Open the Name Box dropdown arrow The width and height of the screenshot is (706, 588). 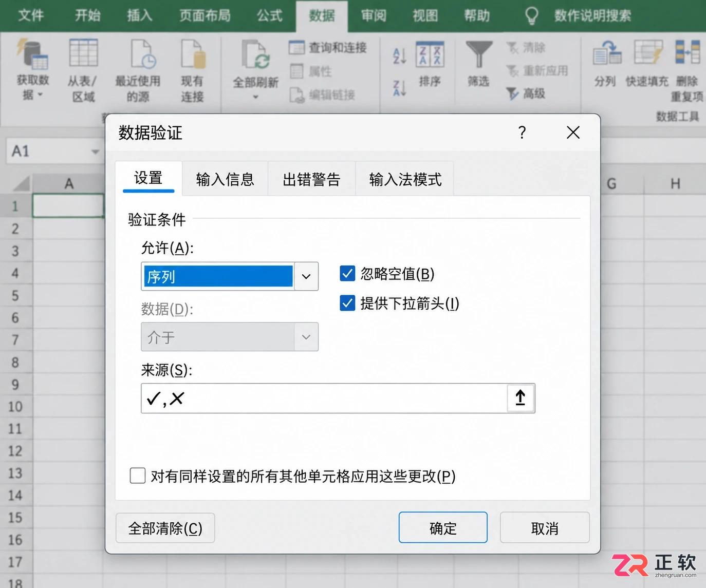[x=95, y=151]
